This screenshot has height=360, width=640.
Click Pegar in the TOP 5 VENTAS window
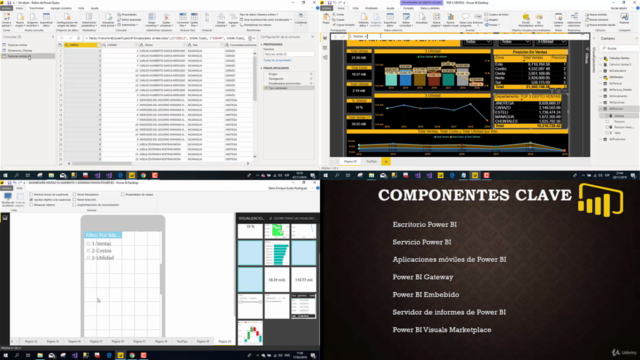[326, 18]
